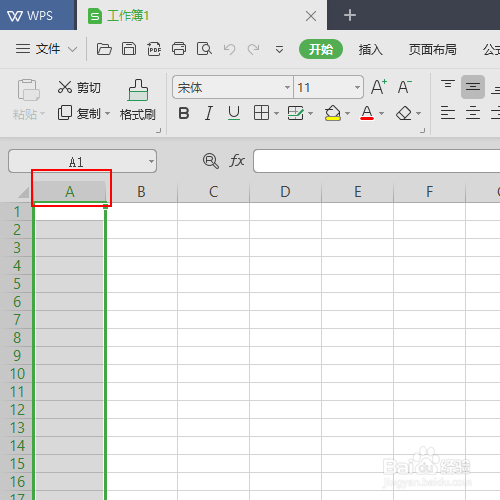
Task: Click the eraser clear-format icon
Action: point(404,113)
